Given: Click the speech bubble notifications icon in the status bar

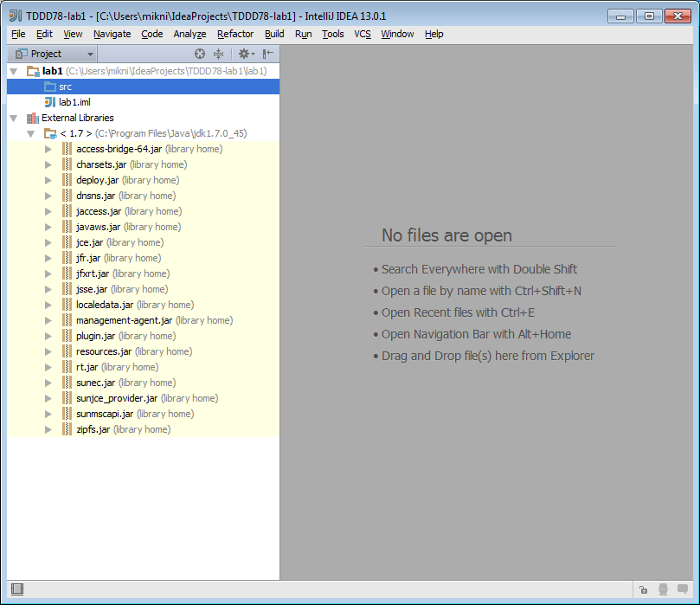Looking at the screenshot, I should click(x=683, y=589).
